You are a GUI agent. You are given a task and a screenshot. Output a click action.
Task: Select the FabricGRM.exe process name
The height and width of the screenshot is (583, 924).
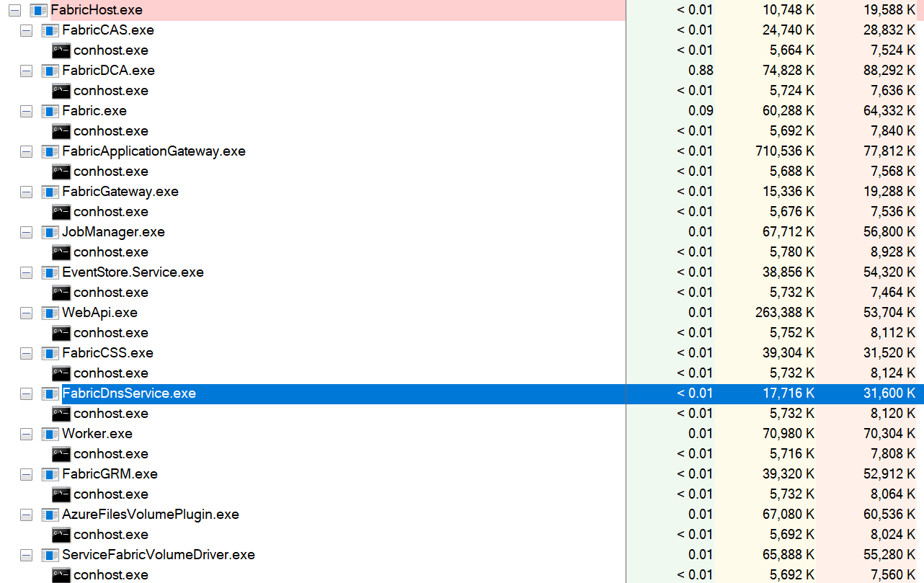pos(110,474)
